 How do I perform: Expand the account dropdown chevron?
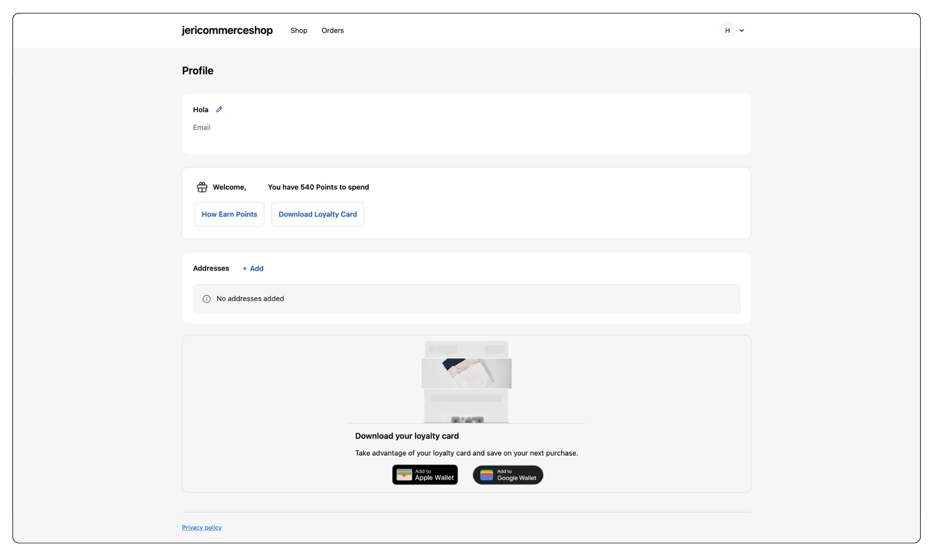[x=742, y=30]
